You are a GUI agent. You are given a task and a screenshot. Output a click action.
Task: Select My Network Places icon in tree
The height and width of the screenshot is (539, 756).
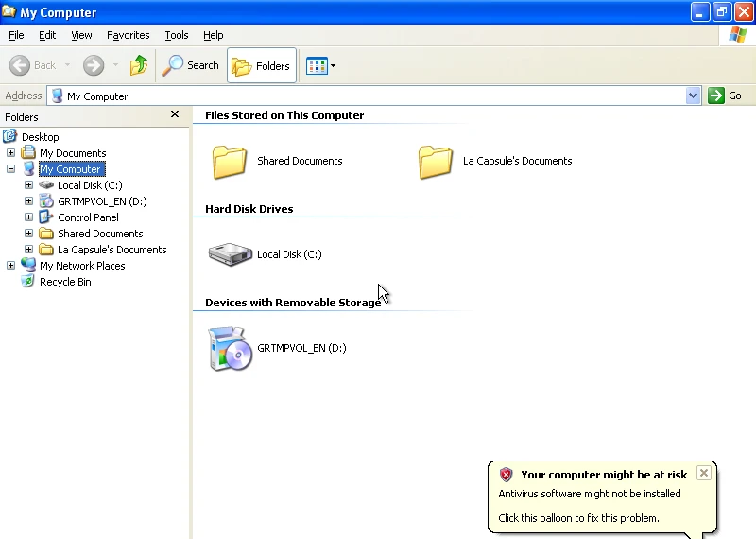point(28,265)
